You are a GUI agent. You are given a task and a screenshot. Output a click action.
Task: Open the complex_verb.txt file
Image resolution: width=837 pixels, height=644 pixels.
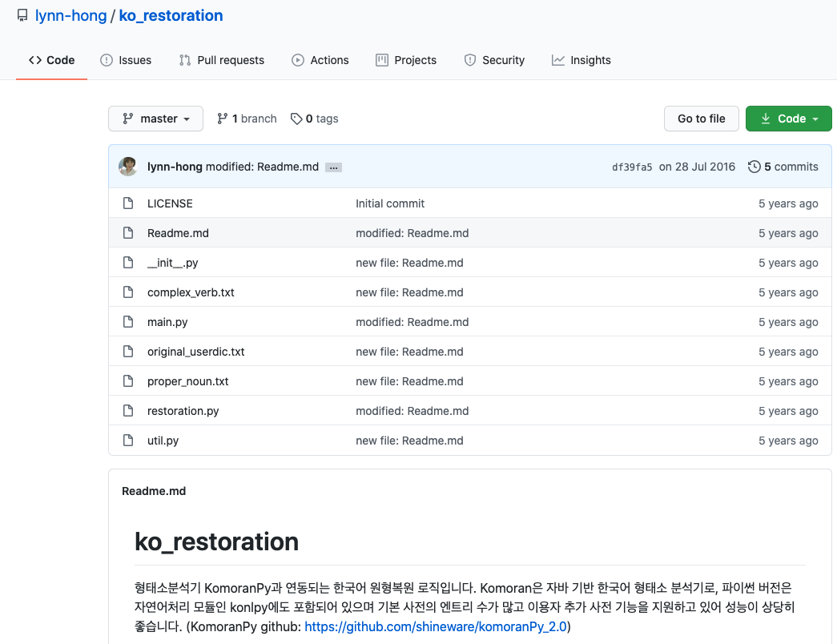(x=191, y=292)
